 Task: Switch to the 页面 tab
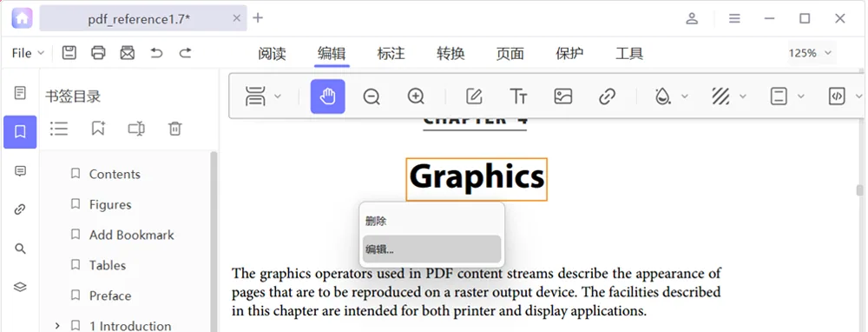click(x=510, y=54)
